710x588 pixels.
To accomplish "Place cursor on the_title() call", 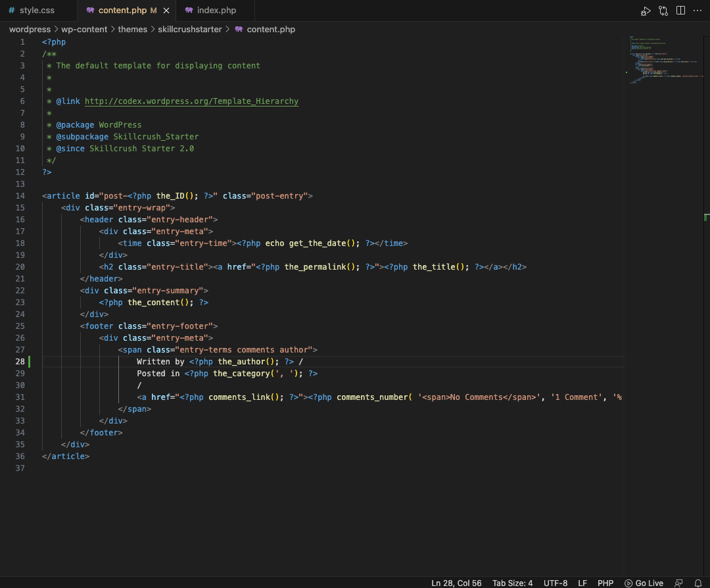I will 438,267.
